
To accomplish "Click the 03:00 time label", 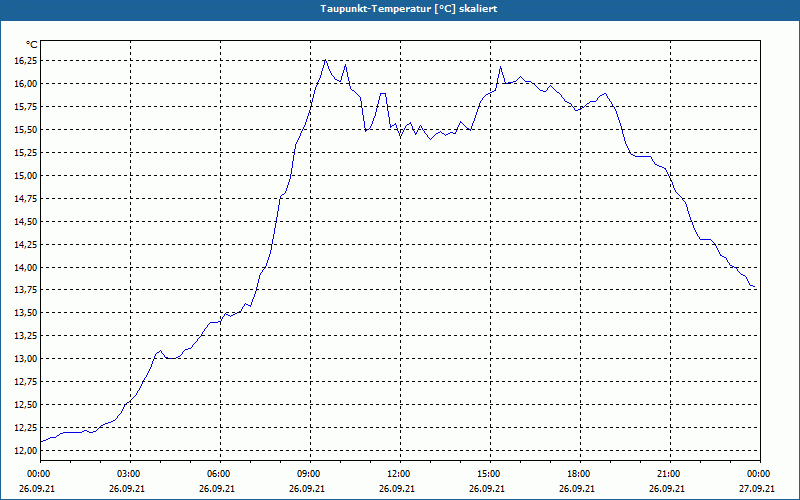I will tap(130, 474).
